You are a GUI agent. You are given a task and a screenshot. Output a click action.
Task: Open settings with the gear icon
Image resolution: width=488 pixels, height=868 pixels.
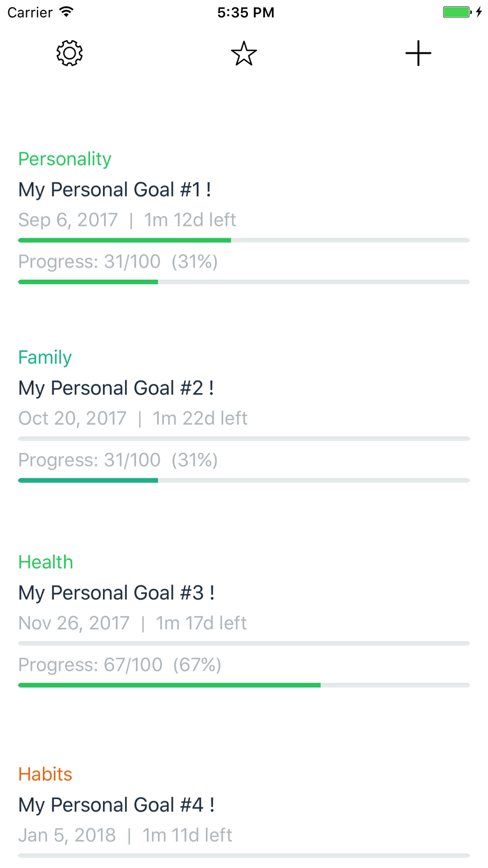pos(69,53)
